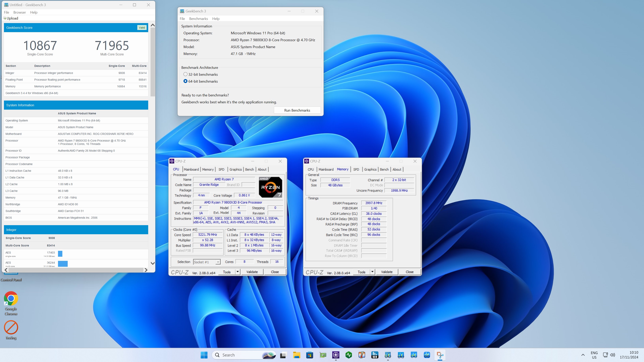Click the single-core score 10867
The image size is (644, 362).
pyautogui.click(x=40, y=46)
